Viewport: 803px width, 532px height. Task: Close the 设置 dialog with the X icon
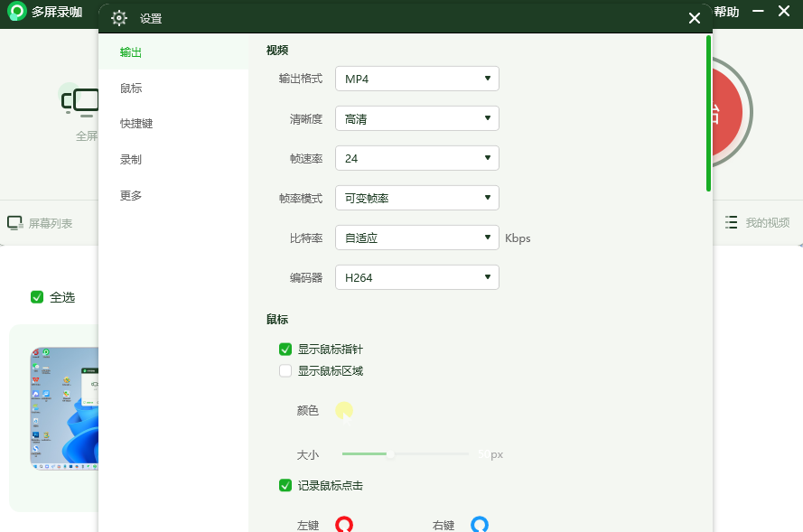pos(694,18)
